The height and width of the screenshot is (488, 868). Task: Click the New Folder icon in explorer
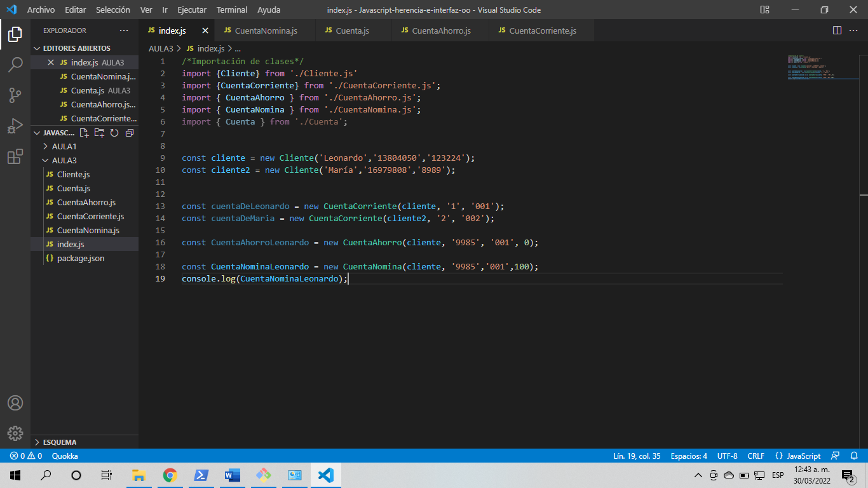coord(99,133)
